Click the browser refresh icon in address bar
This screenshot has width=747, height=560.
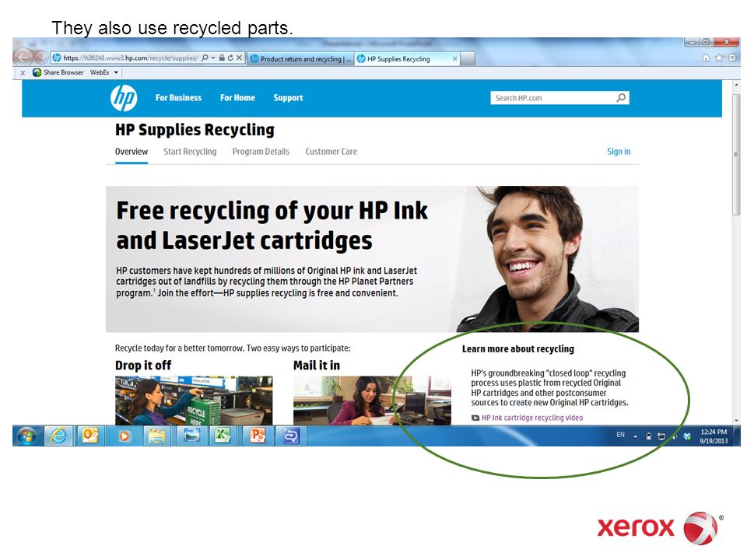click(x=230, y=58)
